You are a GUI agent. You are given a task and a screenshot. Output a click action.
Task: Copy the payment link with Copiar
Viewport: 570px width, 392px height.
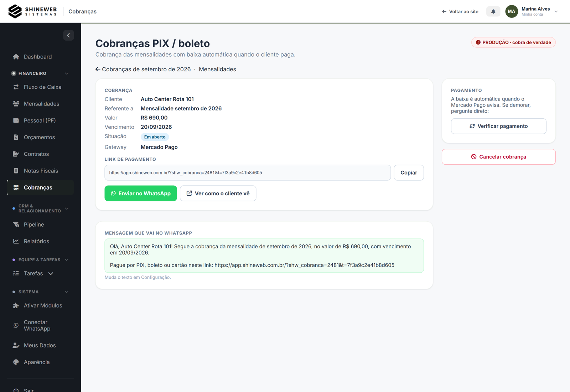click(409, 172)
